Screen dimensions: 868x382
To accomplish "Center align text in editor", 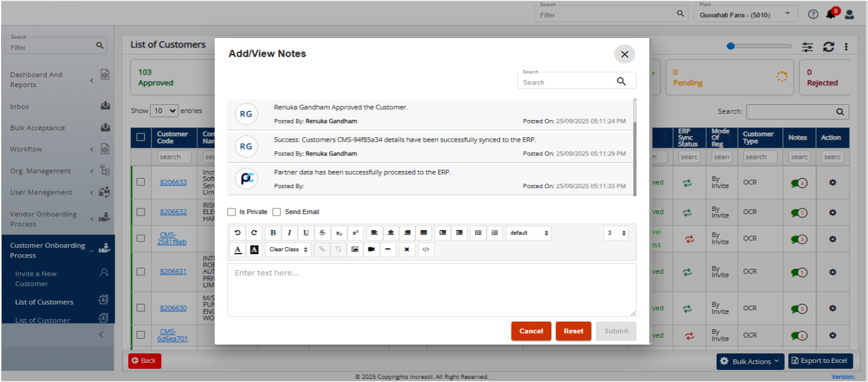I will [391, 233].
